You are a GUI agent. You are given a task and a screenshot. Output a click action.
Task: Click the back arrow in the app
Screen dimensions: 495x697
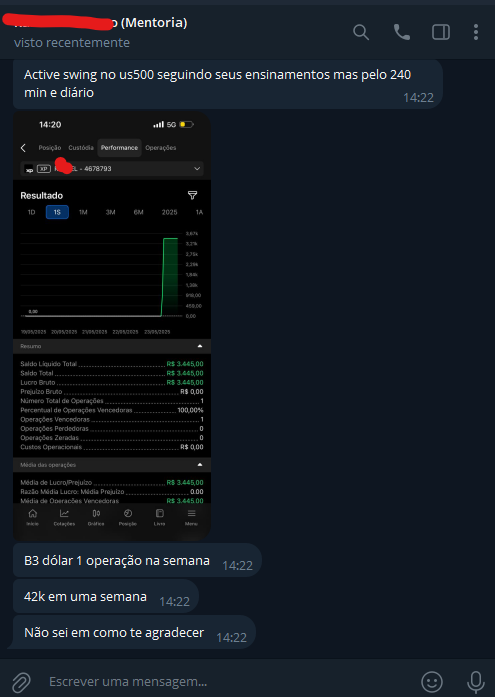pyautogui.click(x=23, y=148)
